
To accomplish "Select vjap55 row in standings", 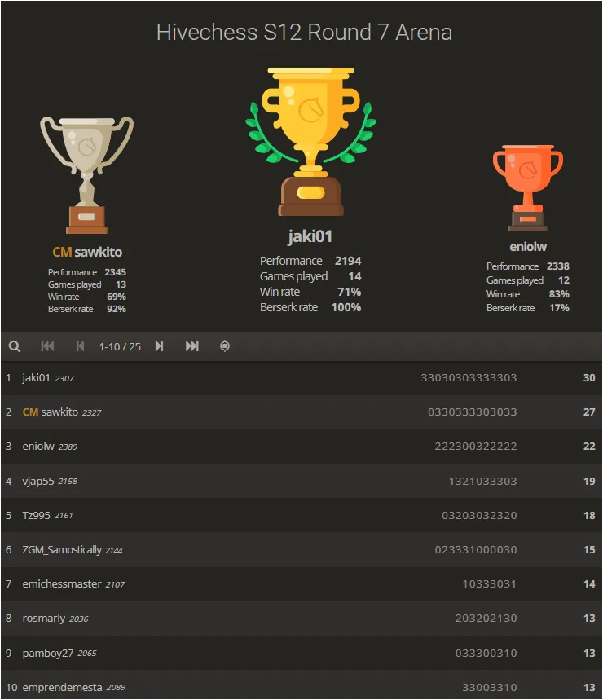I will [x=301, y=482].
